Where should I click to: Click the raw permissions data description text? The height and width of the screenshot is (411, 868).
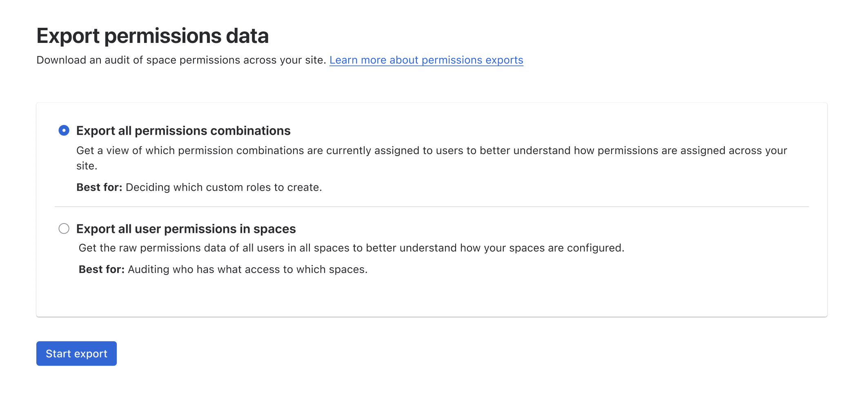pos(352,247)
